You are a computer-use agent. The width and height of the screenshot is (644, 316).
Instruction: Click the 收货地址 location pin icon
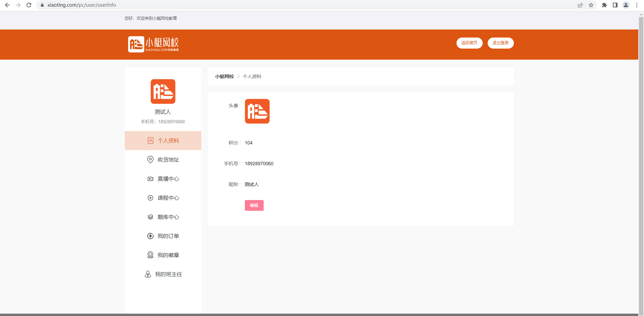tap(150, 160)
